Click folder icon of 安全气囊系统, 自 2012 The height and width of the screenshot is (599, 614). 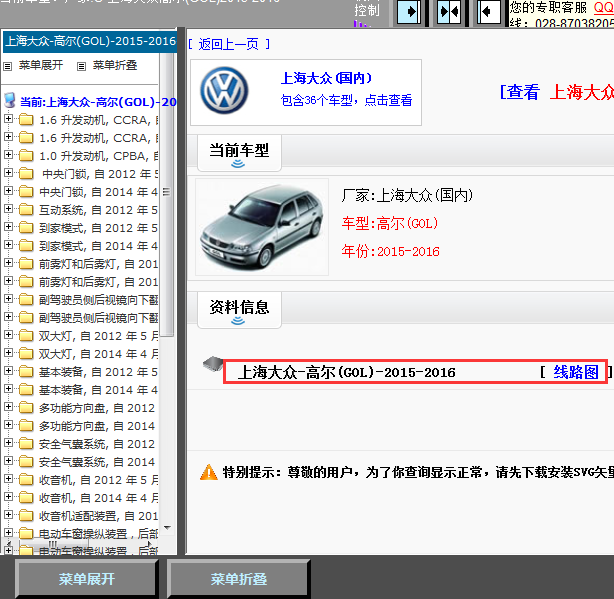[x=26, y=444]
